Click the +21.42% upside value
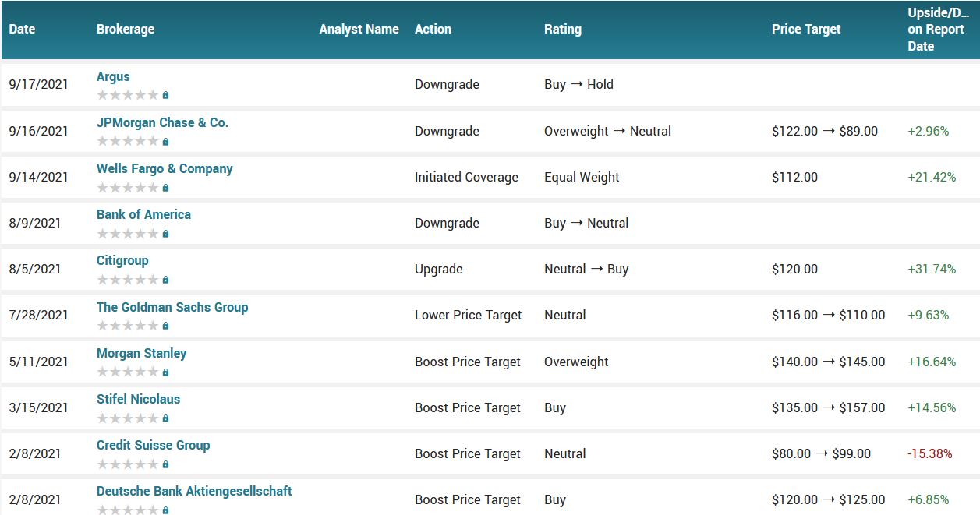This screenshot has width=980, height=515. pyautogui.click(x=932, y=177)
